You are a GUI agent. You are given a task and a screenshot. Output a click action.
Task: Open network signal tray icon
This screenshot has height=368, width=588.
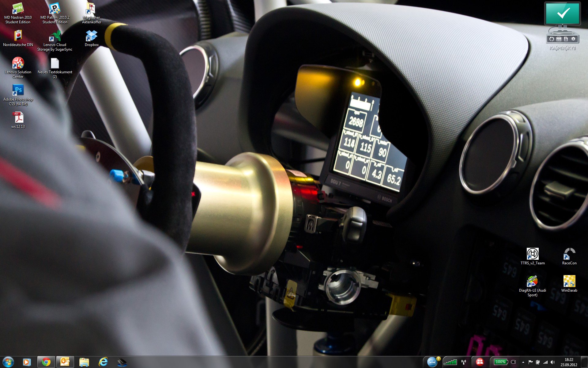point(545,362)
